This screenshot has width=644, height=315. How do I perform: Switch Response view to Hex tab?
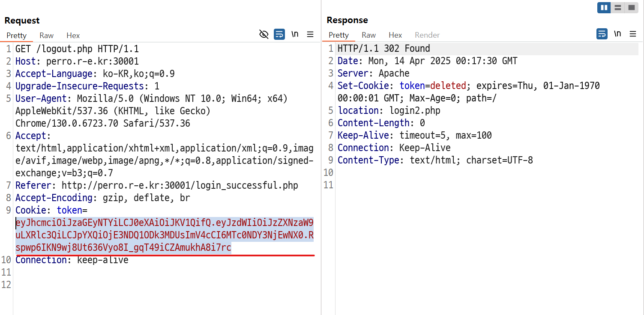[x=395, y=35]
